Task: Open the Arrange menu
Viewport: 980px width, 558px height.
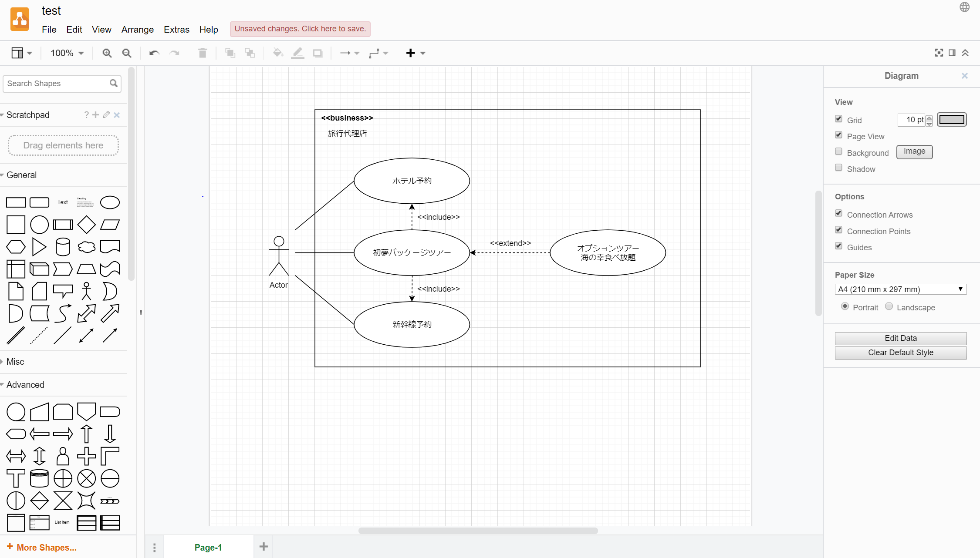Action: [x=137, y=30]
